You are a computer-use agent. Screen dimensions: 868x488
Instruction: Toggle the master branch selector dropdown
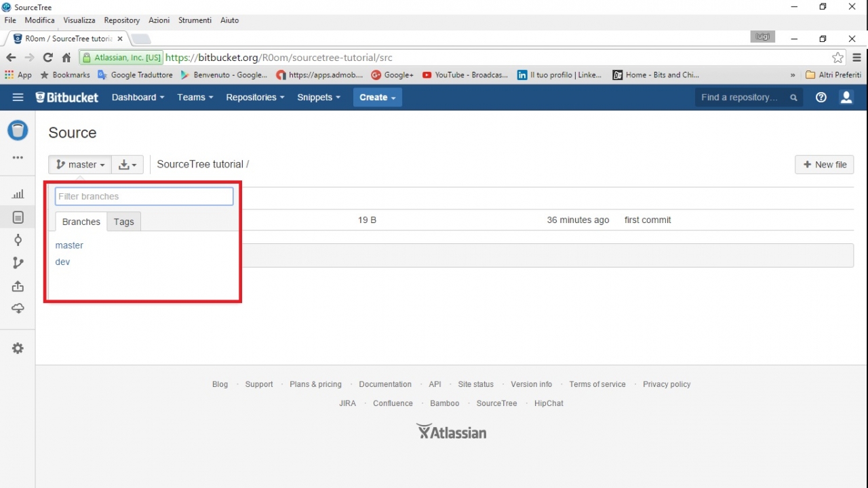[80, 165]
